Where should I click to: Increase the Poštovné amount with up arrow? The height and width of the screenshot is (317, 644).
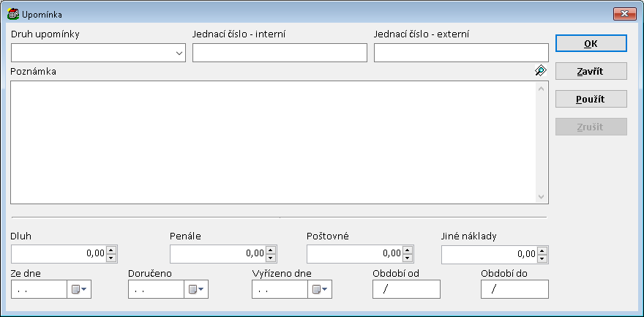tap(407, 250)
